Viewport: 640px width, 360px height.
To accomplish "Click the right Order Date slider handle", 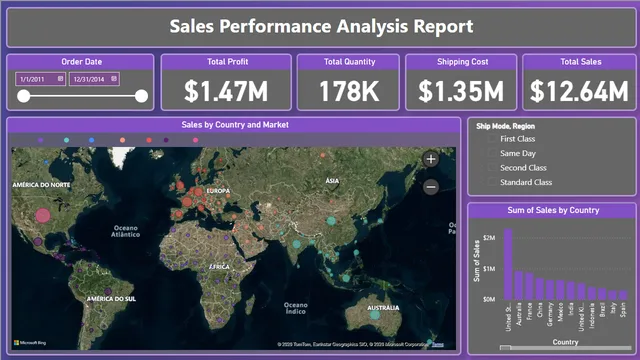I will [x=141, y=96].
